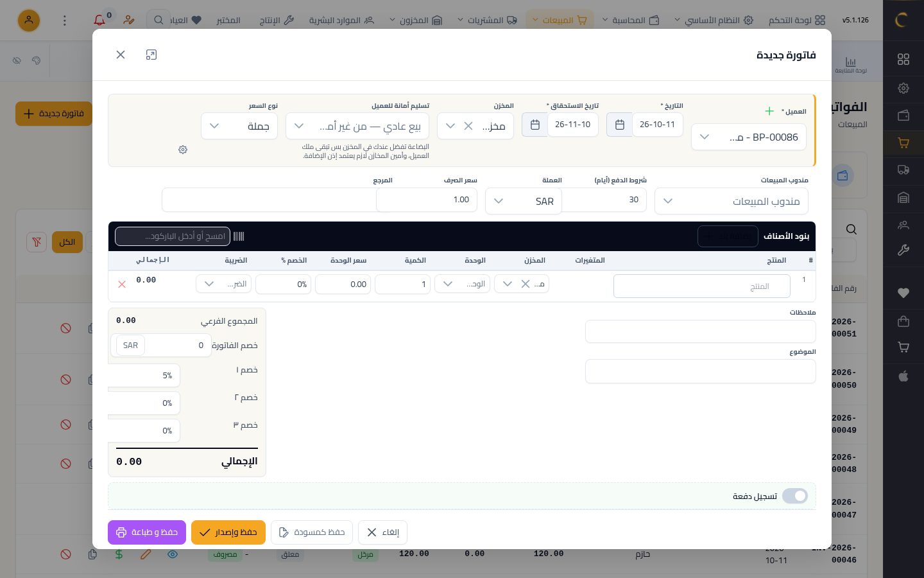Click the إلغاء cancel button
This screenshot has height=578, width=924.
coord(383,532)
